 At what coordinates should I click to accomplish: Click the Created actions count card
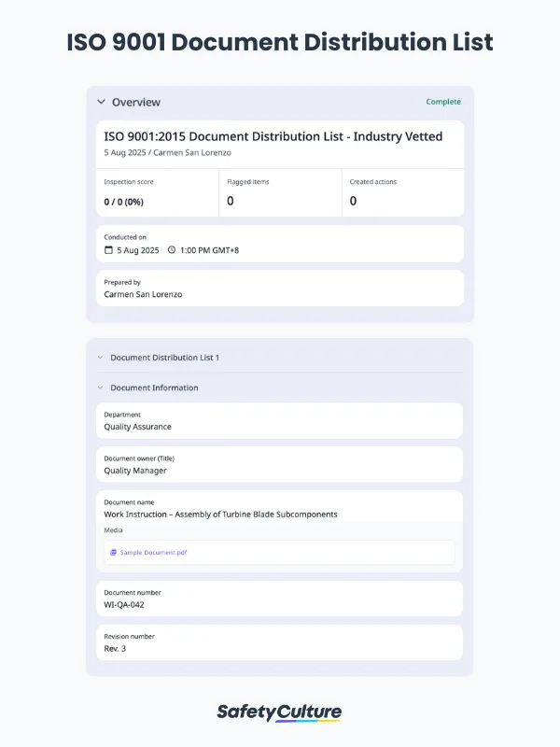[x=402, y=192]
